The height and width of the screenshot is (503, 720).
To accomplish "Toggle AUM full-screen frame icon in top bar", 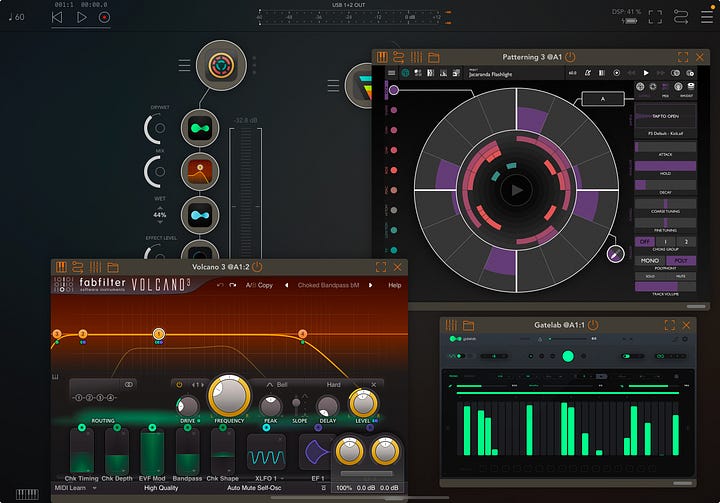I will pos(655,17).
